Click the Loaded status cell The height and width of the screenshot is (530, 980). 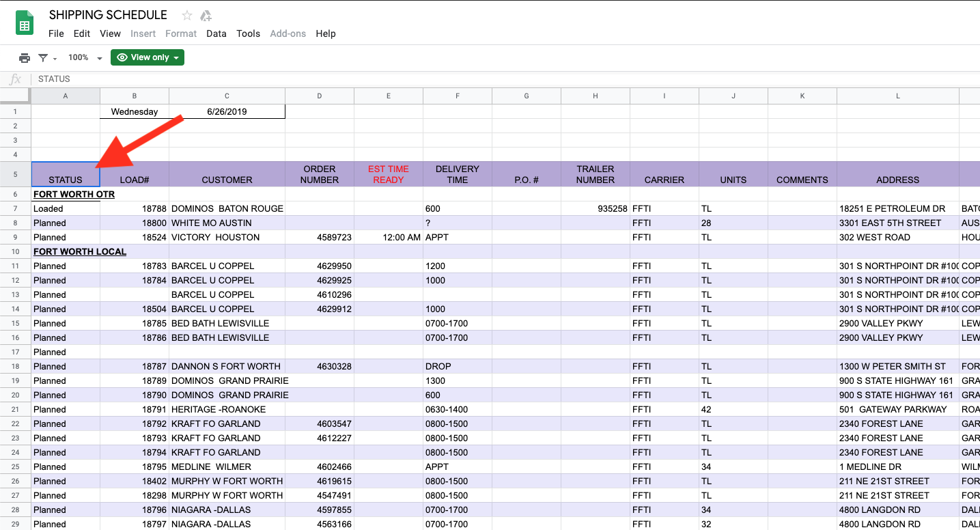point(66,208)
